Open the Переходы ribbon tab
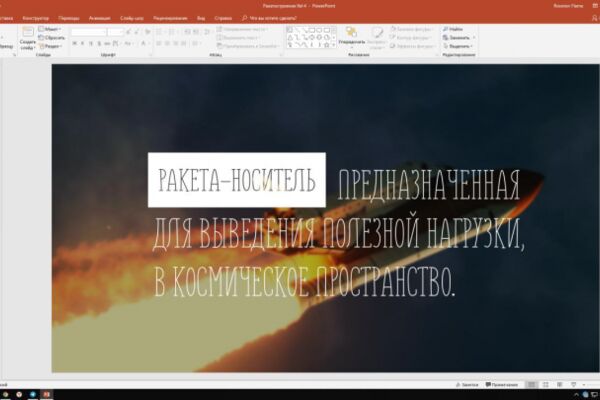The image size is (600, 400). pos(69,18)
